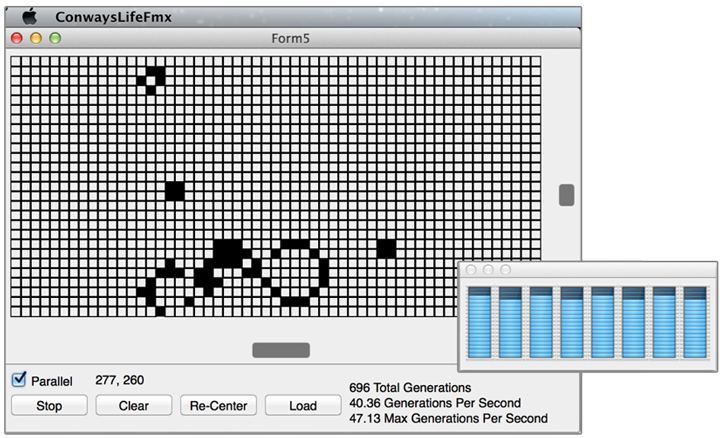The height and width of the screenshot is (438, 720).
Task: Click the '696 Total Generations' text
Action: [x=410, y=387]
